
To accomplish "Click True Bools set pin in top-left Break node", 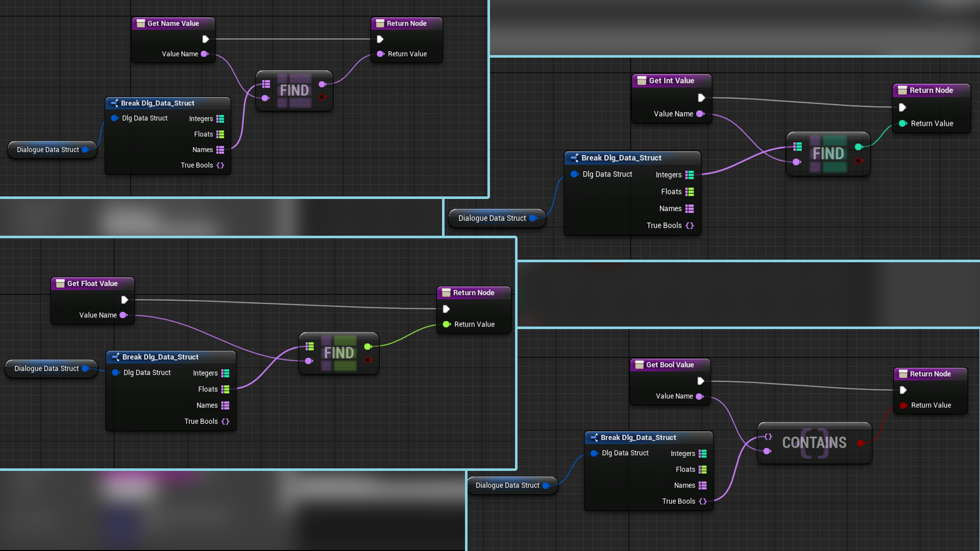I will tap(220, 165).
